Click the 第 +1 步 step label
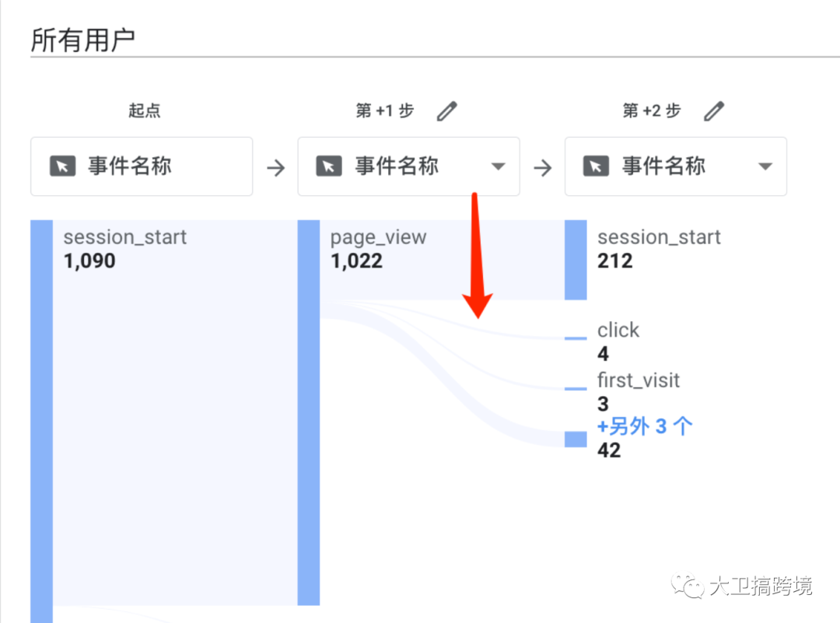Viewport: 840px width, 623px height. tap(385, 111)
